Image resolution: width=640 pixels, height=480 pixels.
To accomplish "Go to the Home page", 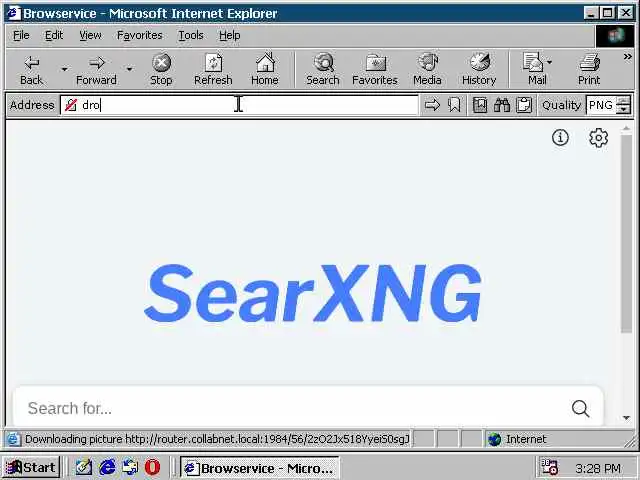I will pos(265,69).
